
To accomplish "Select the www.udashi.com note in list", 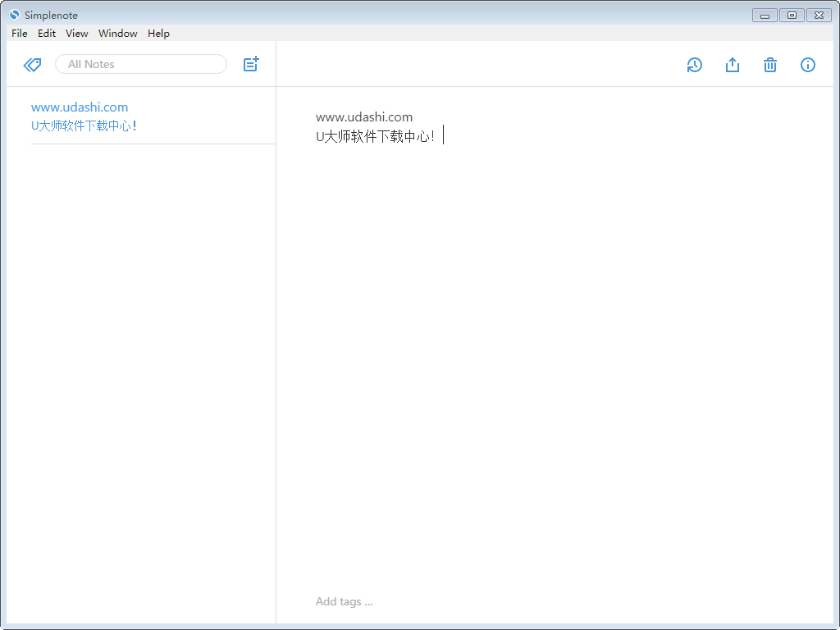I will 153,116.
